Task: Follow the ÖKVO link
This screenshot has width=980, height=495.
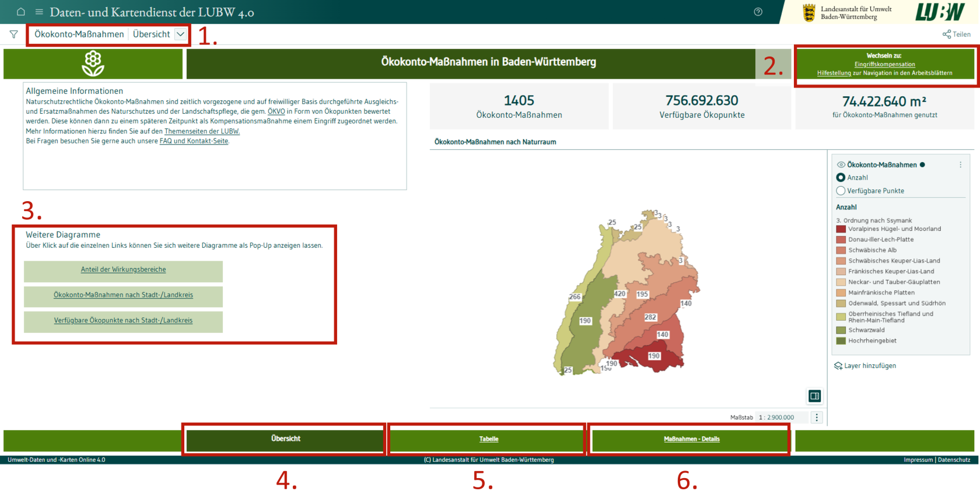Action: click(x=276, y=111)
